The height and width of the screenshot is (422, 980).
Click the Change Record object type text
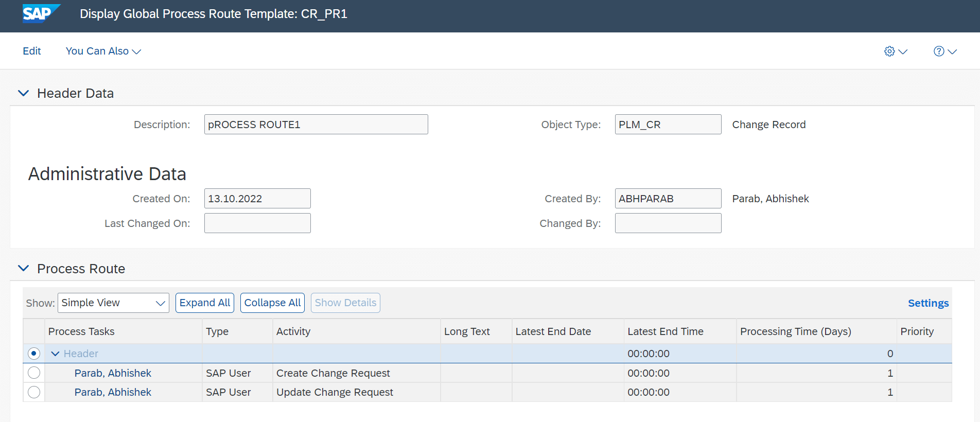[769, 125]
